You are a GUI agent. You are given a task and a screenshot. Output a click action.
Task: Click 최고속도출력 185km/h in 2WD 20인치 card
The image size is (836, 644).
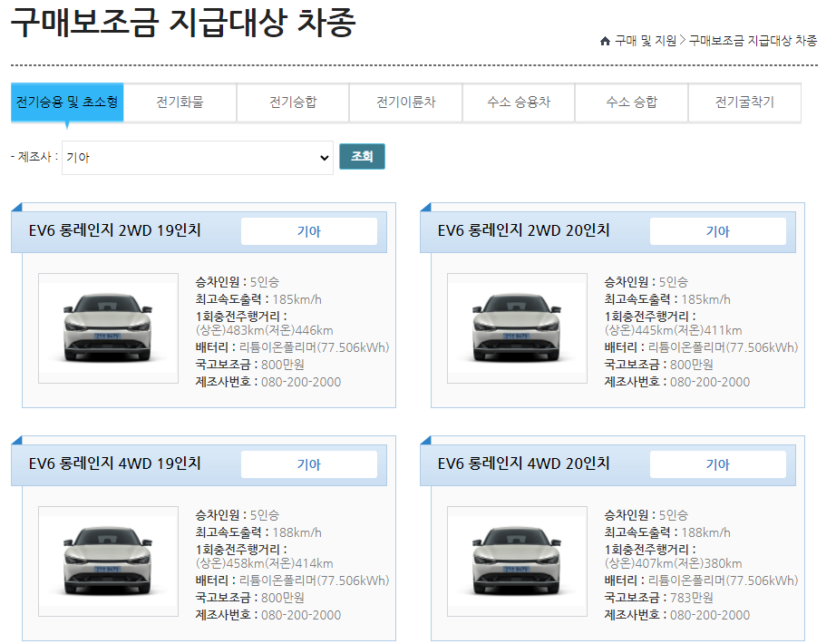click(x=667, y=299)
